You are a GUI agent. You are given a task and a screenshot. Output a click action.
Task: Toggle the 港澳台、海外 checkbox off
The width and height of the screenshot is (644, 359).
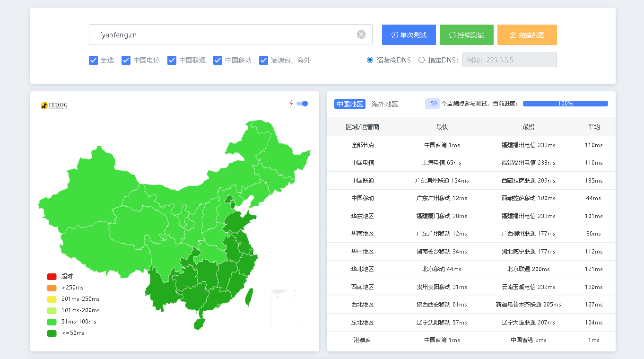pos(263,60)
